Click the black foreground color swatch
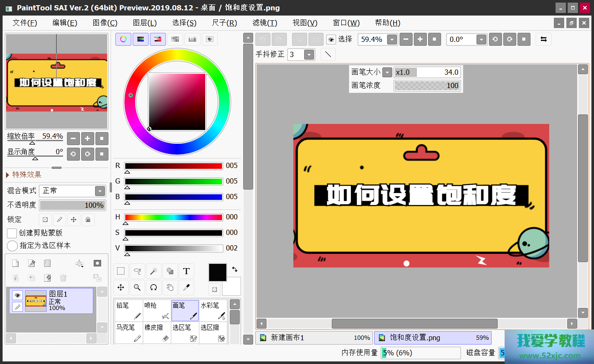 217,272
